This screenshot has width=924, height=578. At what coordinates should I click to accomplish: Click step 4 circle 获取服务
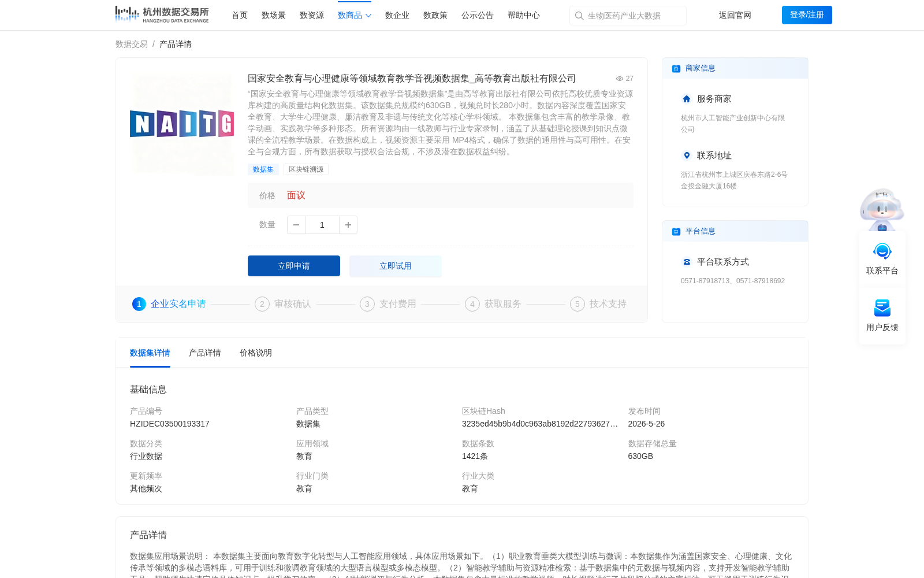pyautogui.click(x=472, y=304)
